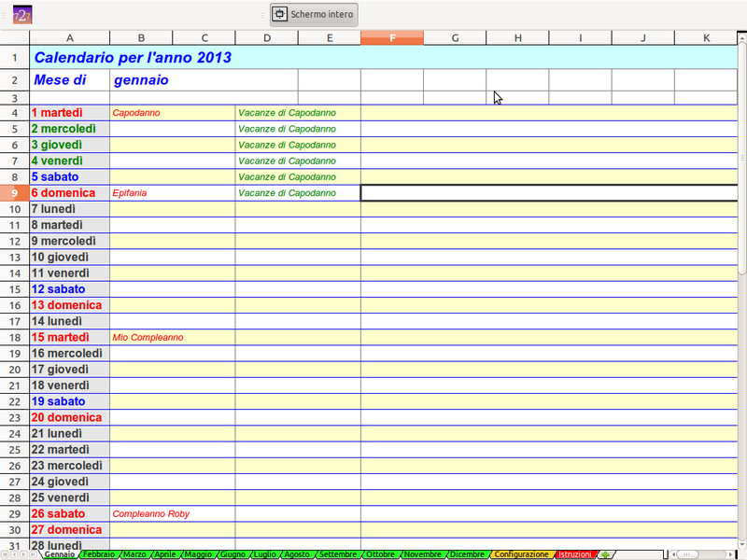Image resolution: width=747 pixels, height=560 pixels.
Task: Select row 29 header
Action: (x=15, y=514)
